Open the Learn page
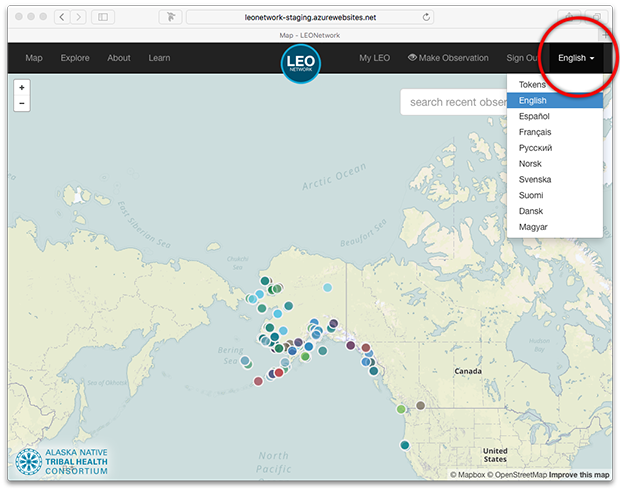Image resolution: width=620 pixels, height=495 pixels. pos(159,58)
